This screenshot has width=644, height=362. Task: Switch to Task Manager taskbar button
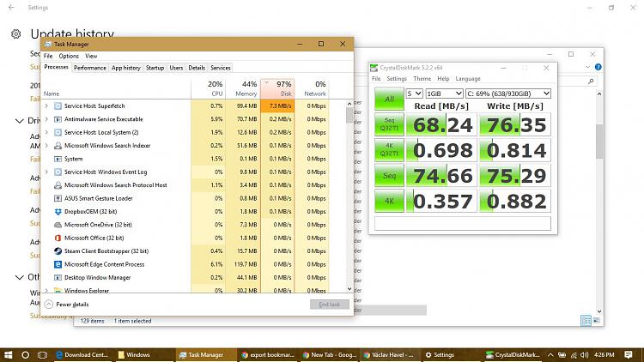pos(206,354)
